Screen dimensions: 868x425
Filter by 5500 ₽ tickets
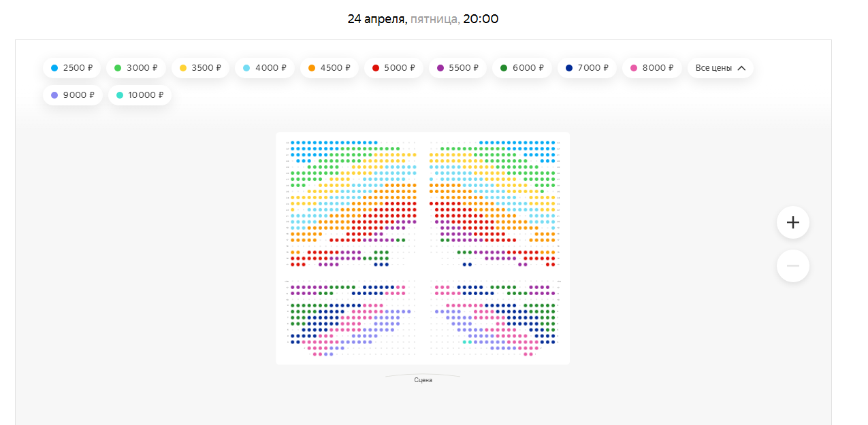[x=457, y=68]
